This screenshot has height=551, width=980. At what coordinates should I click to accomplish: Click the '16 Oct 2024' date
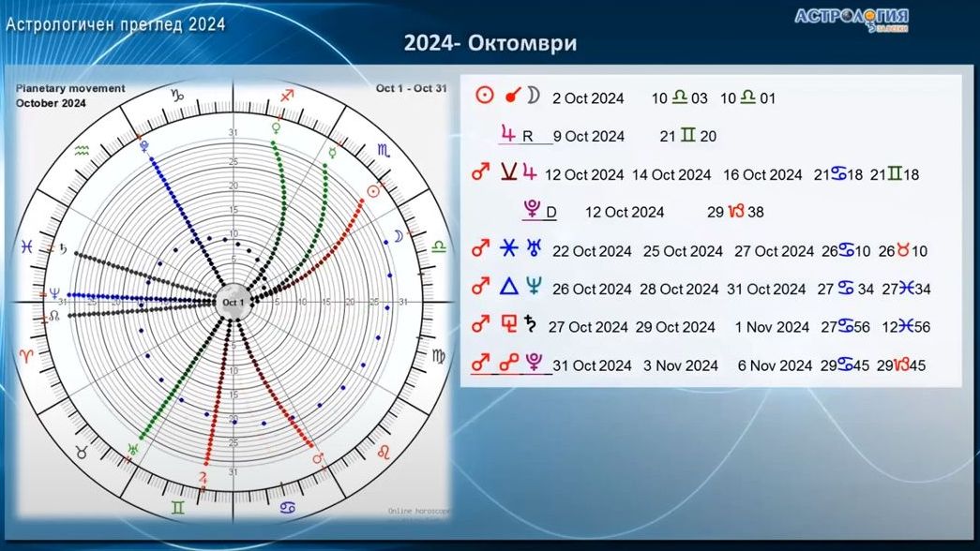point(762,175)
